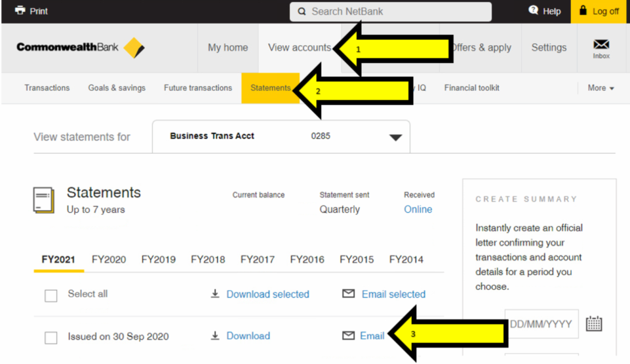Viewport: 630px width, 364px height.
Task: Open the Offers & apply tab
Action: tap(481, 47)
